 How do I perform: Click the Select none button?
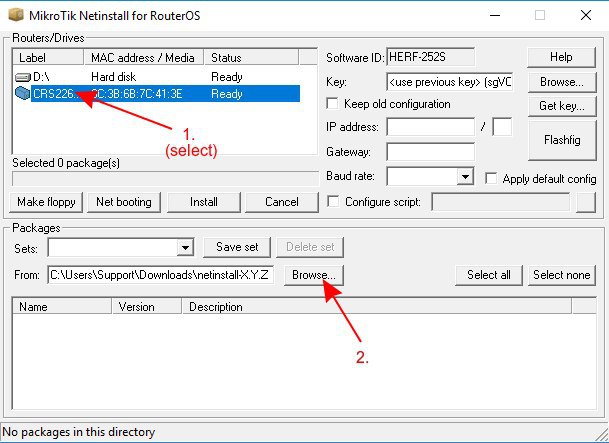coord(562,275)
